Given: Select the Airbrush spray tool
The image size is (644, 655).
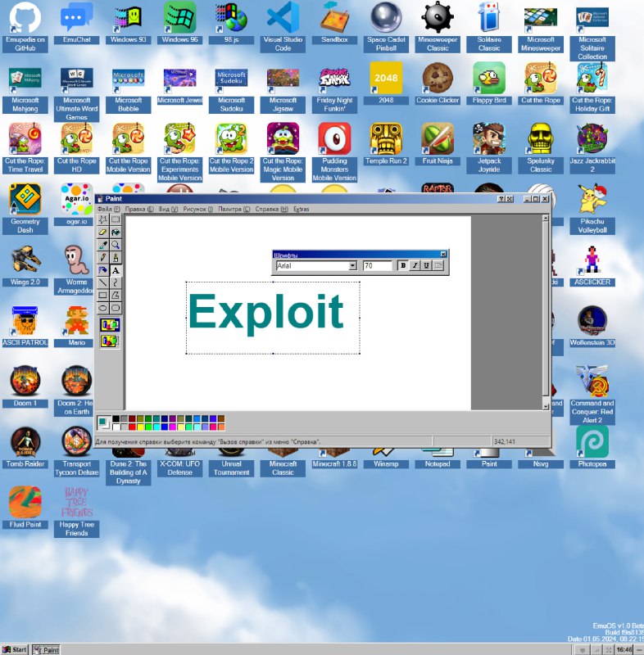Looking at the screenshot, I should 103,269.
